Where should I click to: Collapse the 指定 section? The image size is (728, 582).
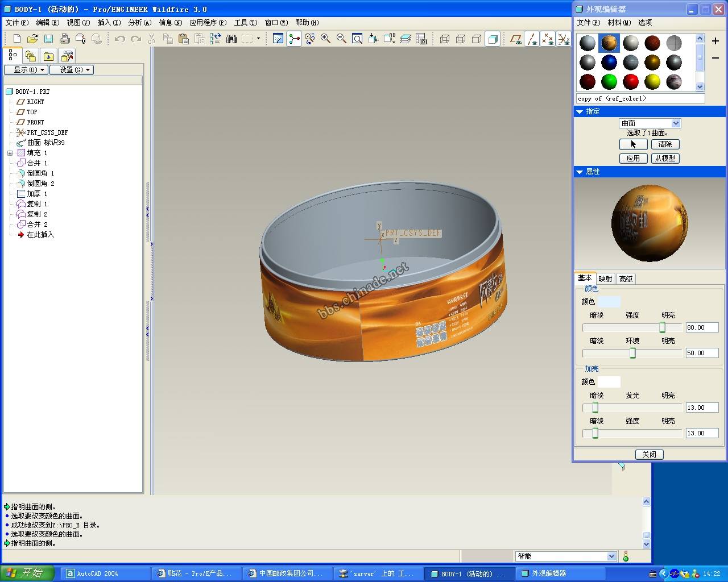pyautogui.click(x=580, y=111)
